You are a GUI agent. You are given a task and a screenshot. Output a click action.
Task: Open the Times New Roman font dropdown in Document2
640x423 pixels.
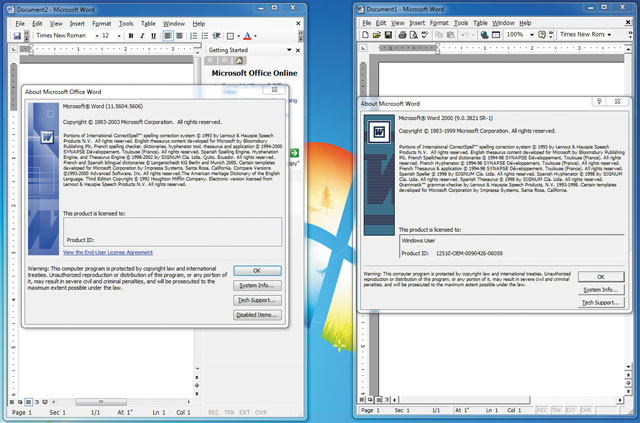tap(97, 36)
